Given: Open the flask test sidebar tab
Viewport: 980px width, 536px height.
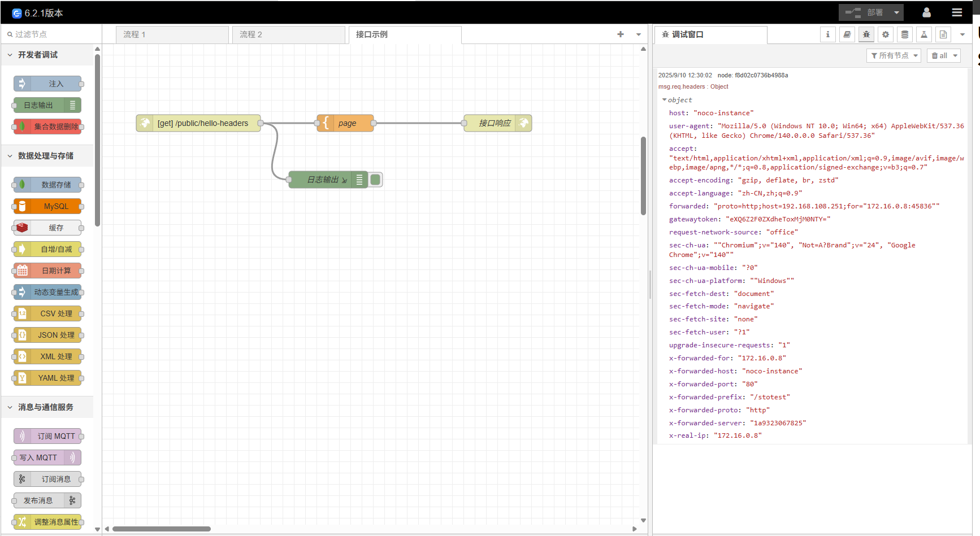Looking at the screenshot, I should (x=924, y=34).
